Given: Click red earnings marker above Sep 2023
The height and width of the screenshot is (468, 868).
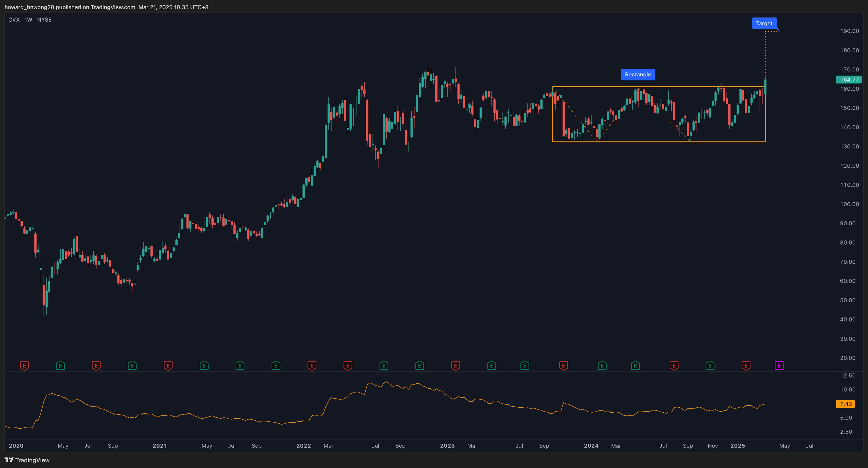Looking at the screenshot, I should coord(564,365).
